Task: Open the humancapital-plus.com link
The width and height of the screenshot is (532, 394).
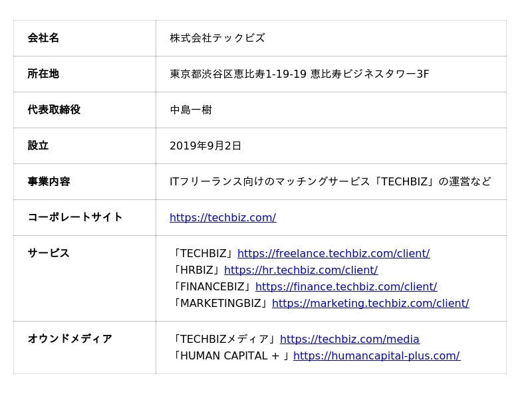Action: 376,356
